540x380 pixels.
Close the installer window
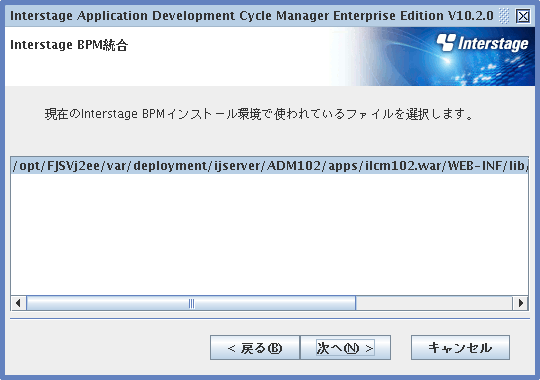523,16
